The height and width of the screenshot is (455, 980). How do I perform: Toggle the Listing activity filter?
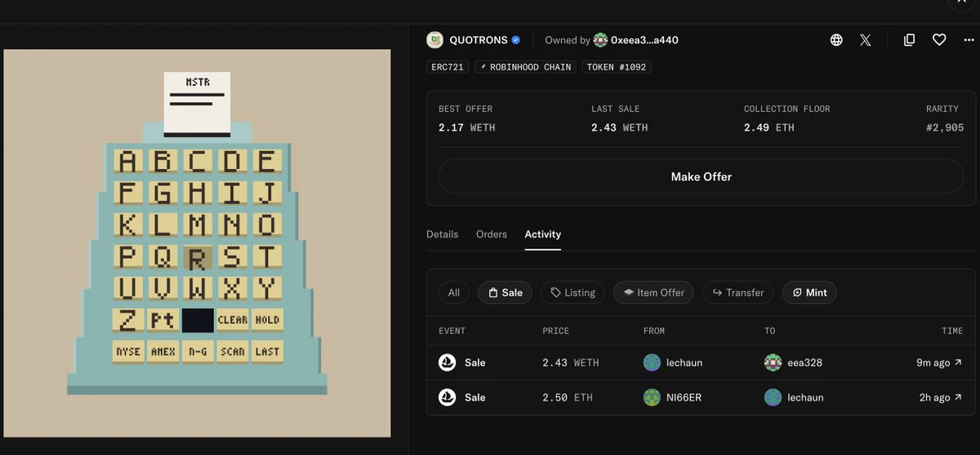pyautogui.click(x=572, y=292)
